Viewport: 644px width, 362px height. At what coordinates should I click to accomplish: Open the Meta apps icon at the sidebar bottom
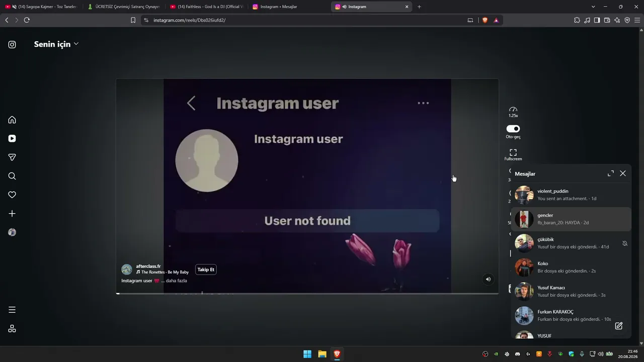pos(12,329)
